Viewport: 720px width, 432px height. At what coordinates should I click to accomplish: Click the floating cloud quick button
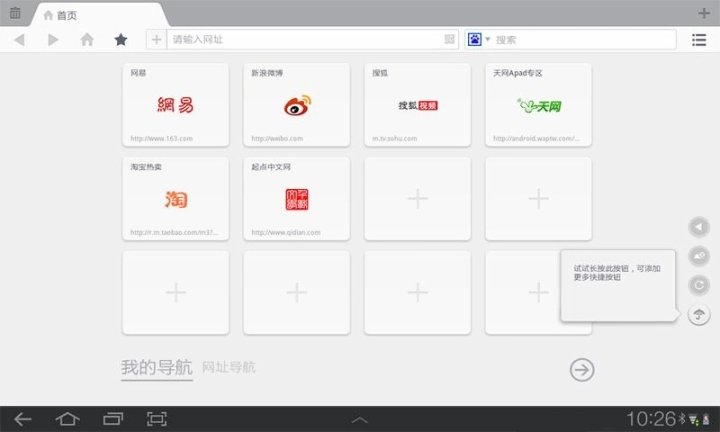699,256
